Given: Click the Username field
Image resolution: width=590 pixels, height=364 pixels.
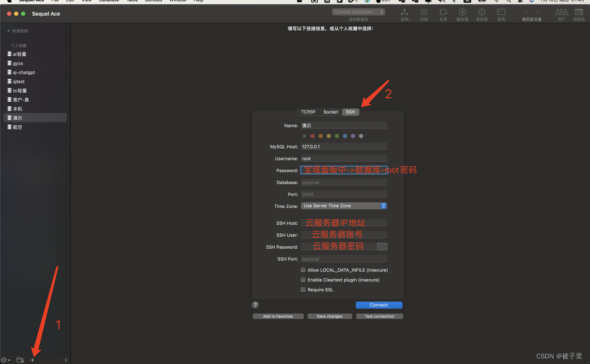Looking at the screenshot, I should coord(344,159).
